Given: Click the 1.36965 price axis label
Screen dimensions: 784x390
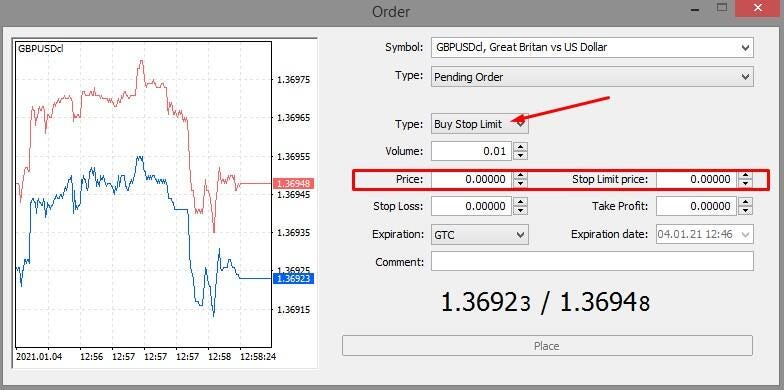Looking at the screenshot, I should 294,118.
